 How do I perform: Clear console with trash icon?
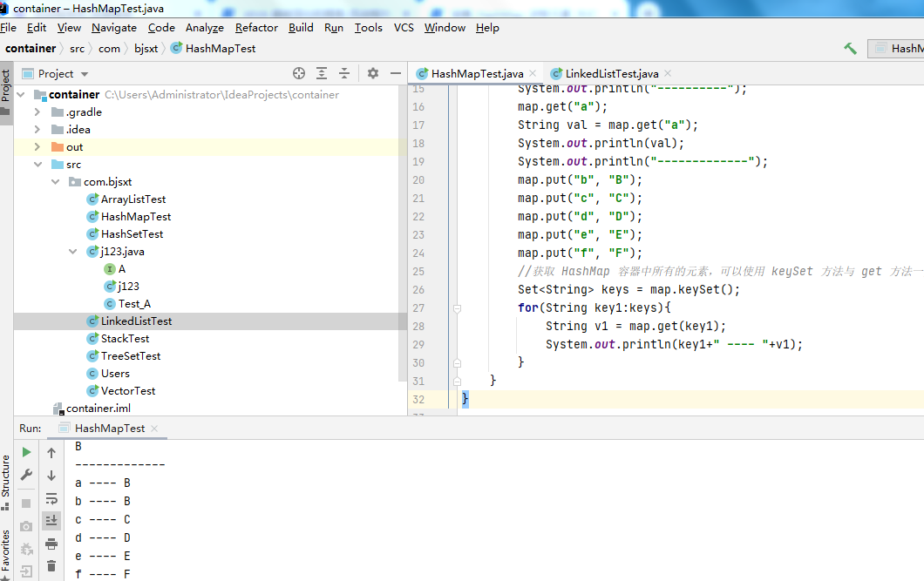51,565
